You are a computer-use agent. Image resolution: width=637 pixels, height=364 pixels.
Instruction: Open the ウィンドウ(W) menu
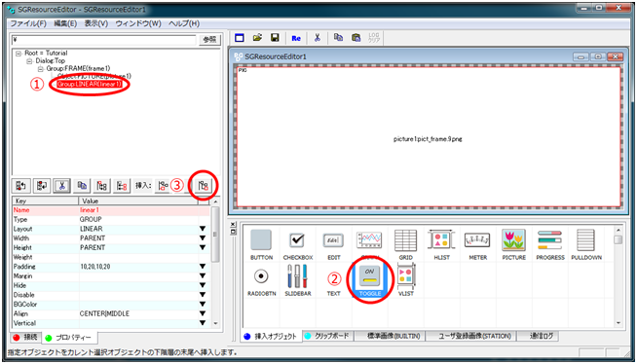(138, 23)
